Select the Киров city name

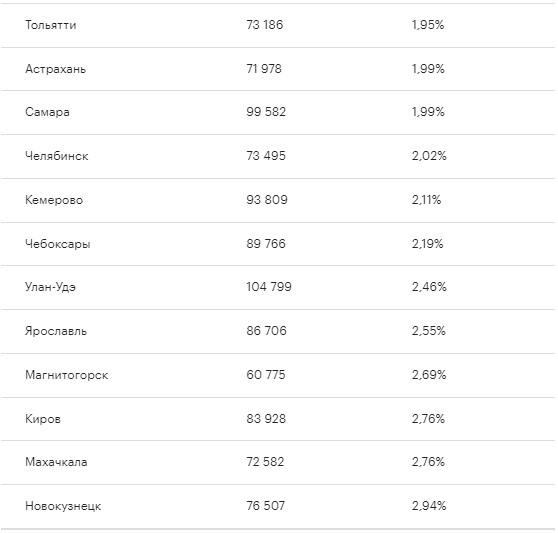point(43,419)
